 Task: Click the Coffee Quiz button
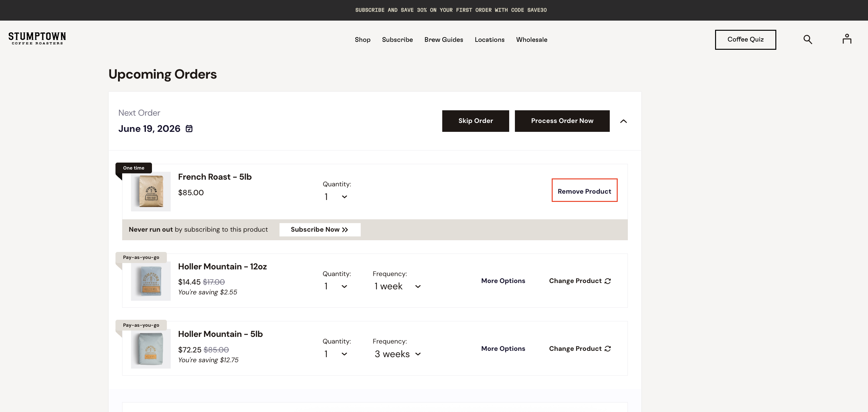[x=745, y=40]
